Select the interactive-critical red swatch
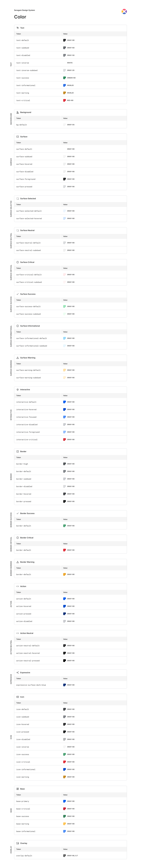This screenshot has height=868, width=141. click(x=64, y=439)
